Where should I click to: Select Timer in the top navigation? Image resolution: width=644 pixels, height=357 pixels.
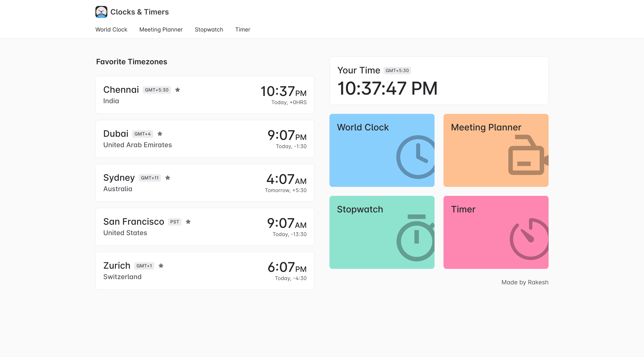point(242,29)
